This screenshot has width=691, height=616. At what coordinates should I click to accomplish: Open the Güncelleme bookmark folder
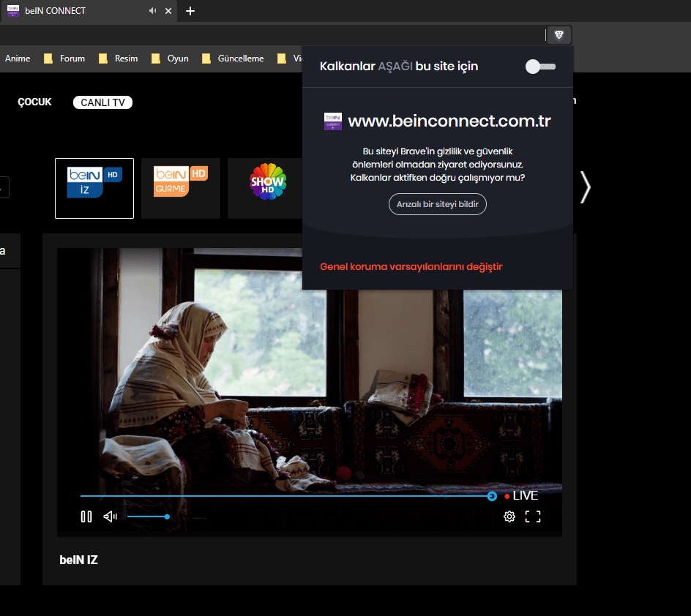(233, 59)
